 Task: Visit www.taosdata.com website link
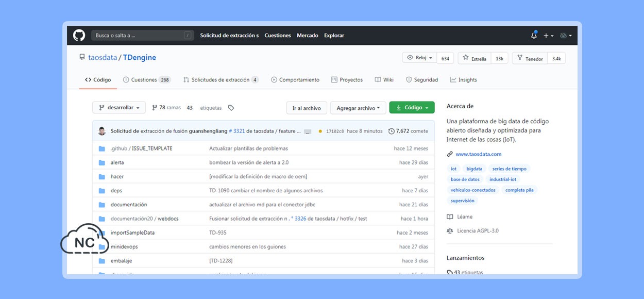[x=478, y=154]
